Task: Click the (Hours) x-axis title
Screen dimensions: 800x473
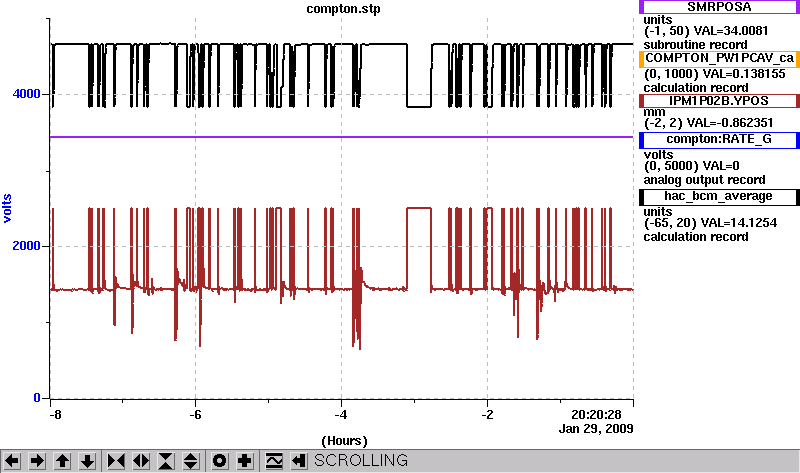Action: (344, 441)
